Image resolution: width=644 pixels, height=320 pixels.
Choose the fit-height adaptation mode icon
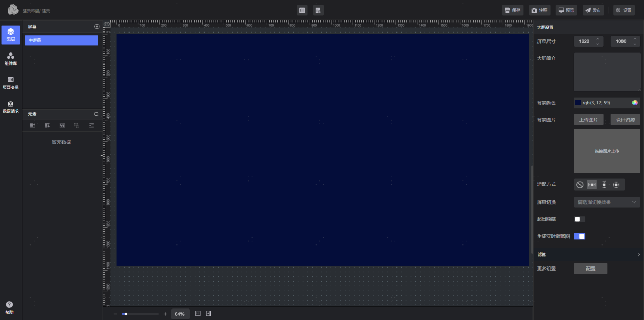(604, 185)
